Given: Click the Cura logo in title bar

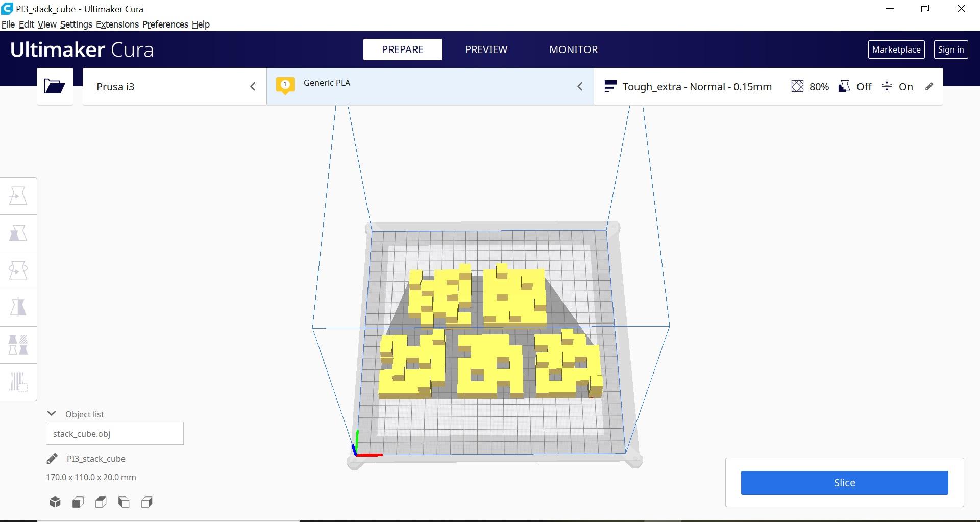Looking at the screenshot, I should (7, 9).
